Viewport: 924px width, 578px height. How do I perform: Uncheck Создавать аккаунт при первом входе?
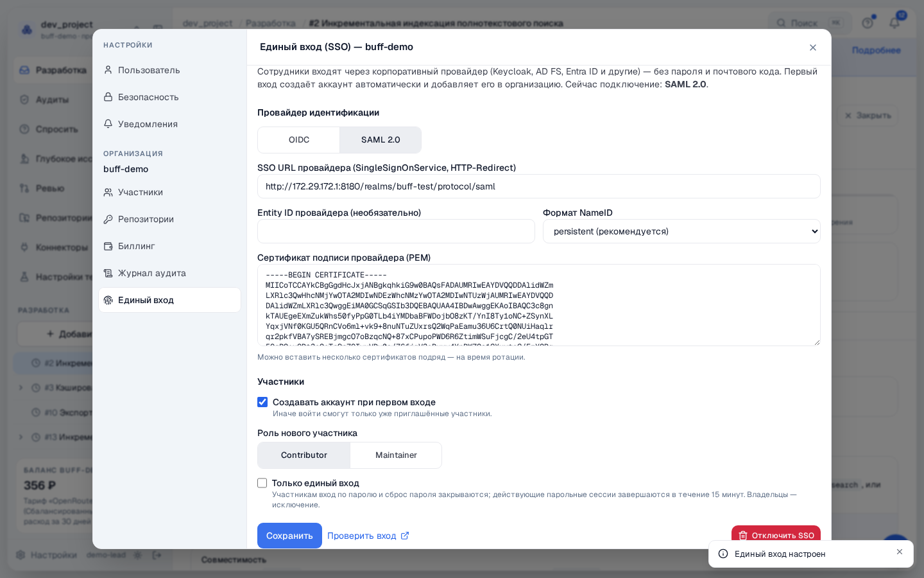[x=262, y=402]
